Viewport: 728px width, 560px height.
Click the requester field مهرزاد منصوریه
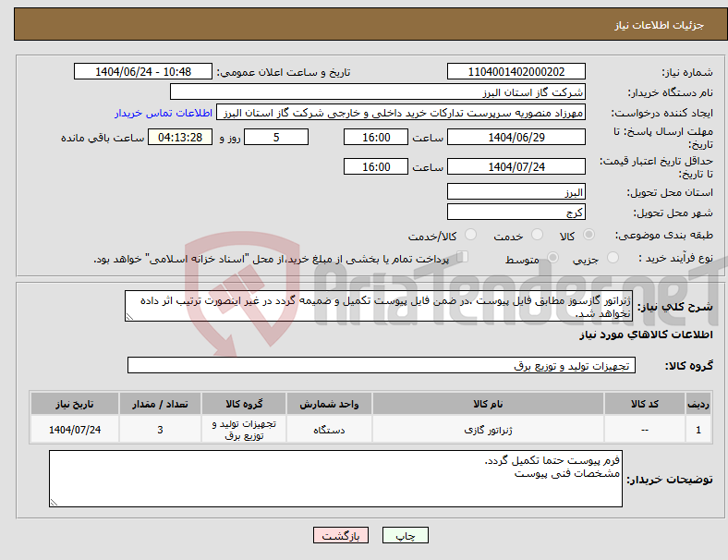pyautogui.click(x=401, y=113)
